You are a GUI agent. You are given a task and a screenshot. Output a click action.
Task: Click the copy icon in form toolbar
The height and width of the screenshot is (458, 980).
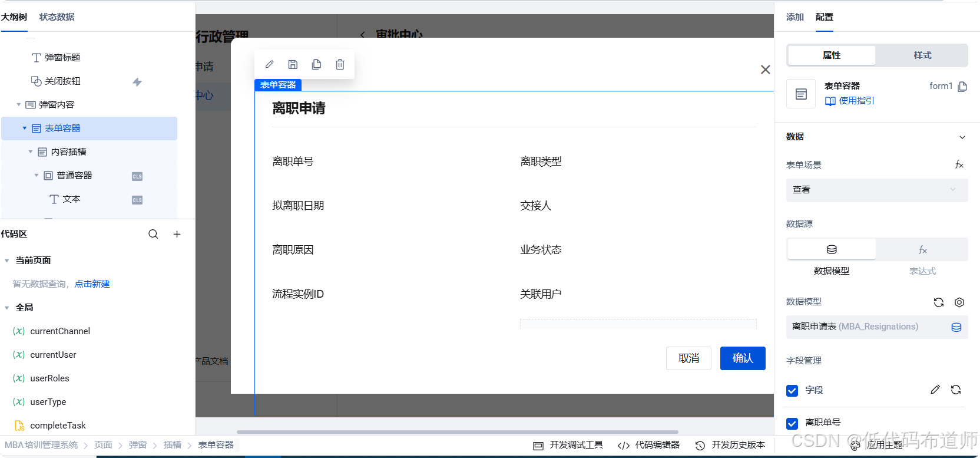pyautogui.click(x=316, y=64)
